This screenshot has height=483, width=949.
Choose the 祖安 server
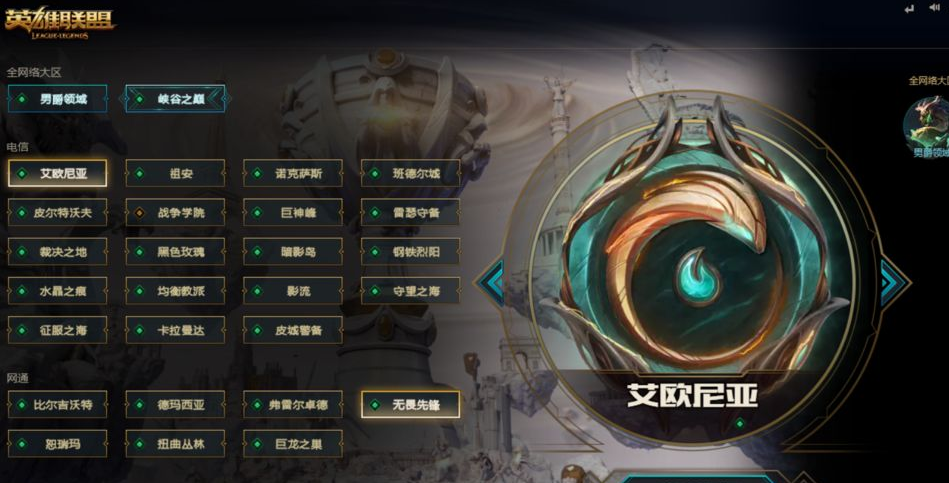point(175,174)
